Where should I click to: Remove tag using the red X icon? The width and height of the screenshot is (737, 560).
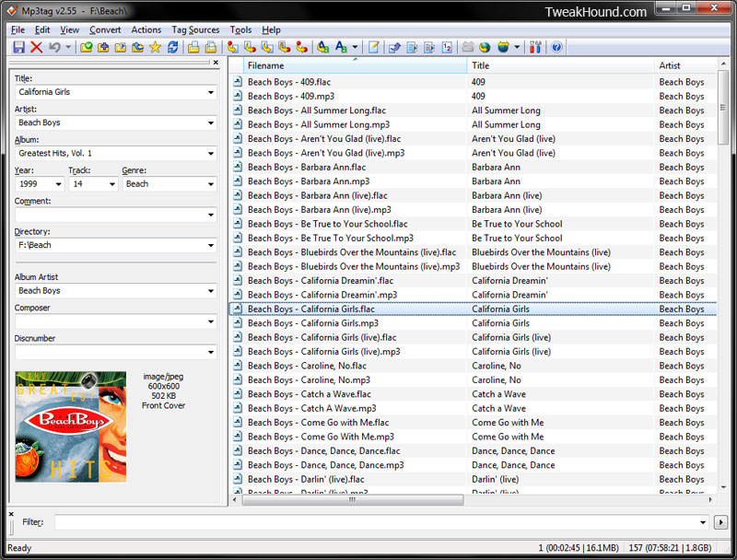pyautogui.click(x=36, y=47)
